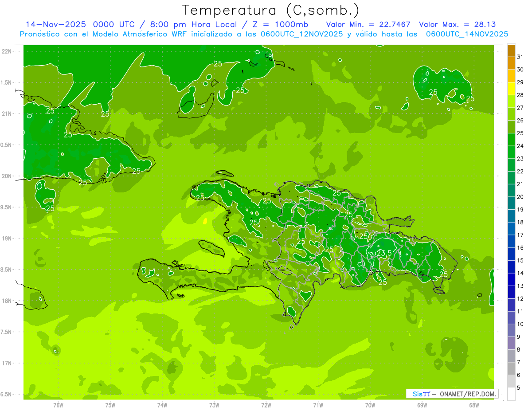Click the 70W longitude axis label
Screen dimensions: 532x411
coord(370,405)
